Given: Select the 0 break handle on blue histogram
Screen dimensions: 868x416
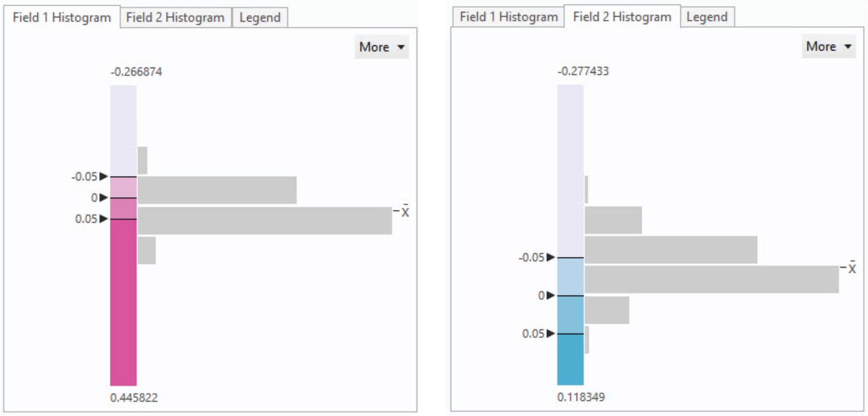Looking at the screenshot, I should point(550,295).
